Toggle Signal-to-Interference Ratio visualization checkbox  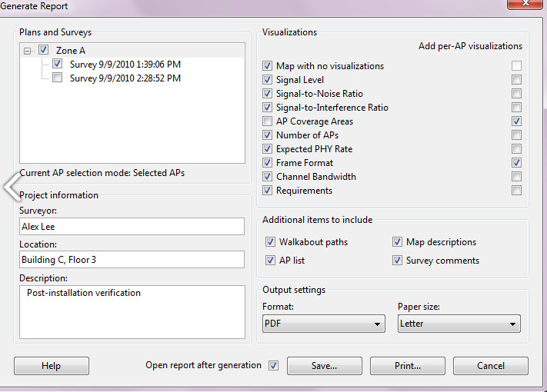[267, 107]
